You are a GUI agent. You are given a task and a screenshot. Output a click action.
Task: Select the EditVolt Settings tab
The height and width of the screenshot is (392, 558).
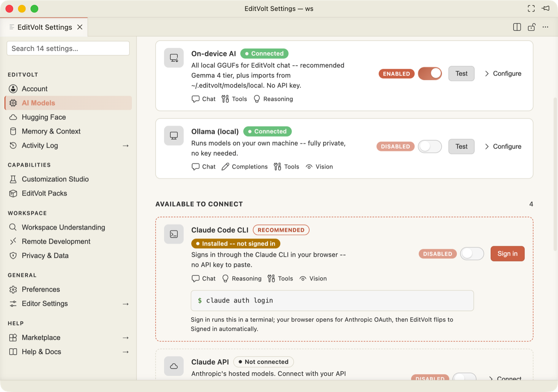44,27
